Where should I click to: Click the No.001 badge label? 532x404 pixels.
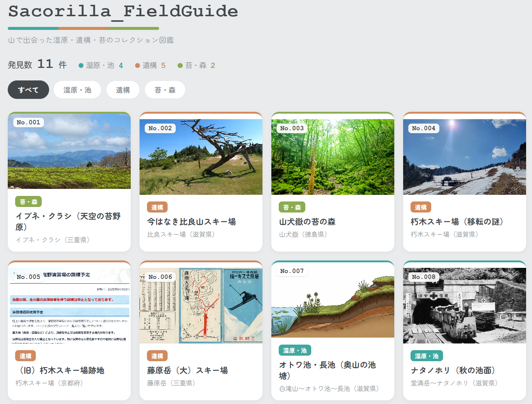click(x=28, y=122)
